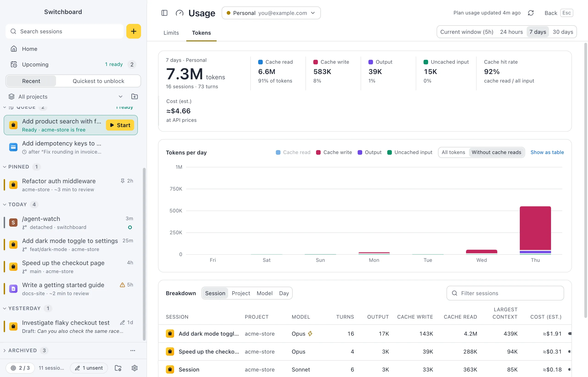The height and width of the screenshot is (377, 588).
Task: Start the Add product search session
Action: 120,125
